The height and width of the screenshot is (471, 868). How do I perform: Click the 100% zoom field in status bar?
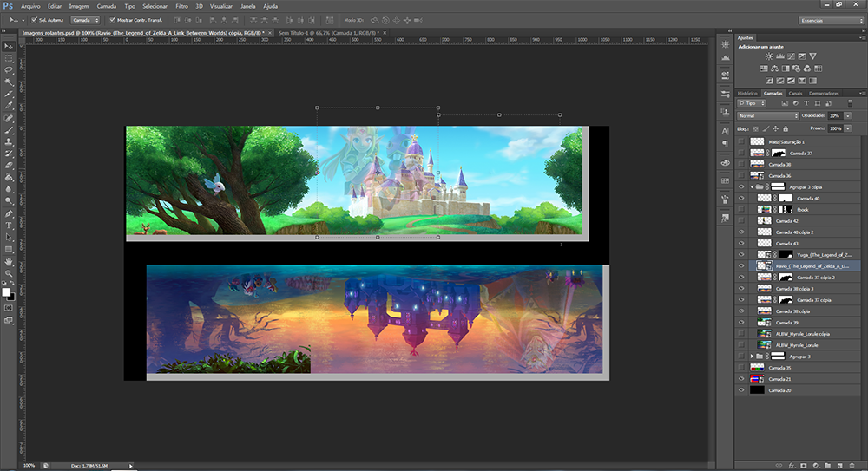30,466
